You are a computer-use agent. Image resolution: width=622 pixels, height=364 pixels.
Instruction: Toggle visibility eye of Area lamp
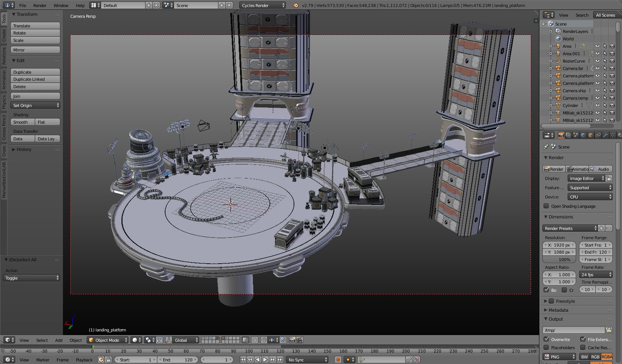click(597, 46)
